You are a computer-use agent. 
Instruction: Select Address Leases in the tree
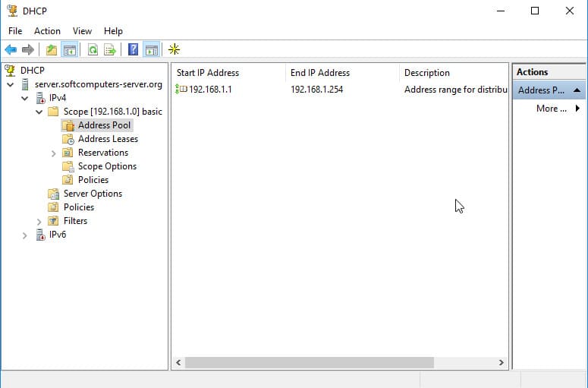pos(108,139)
